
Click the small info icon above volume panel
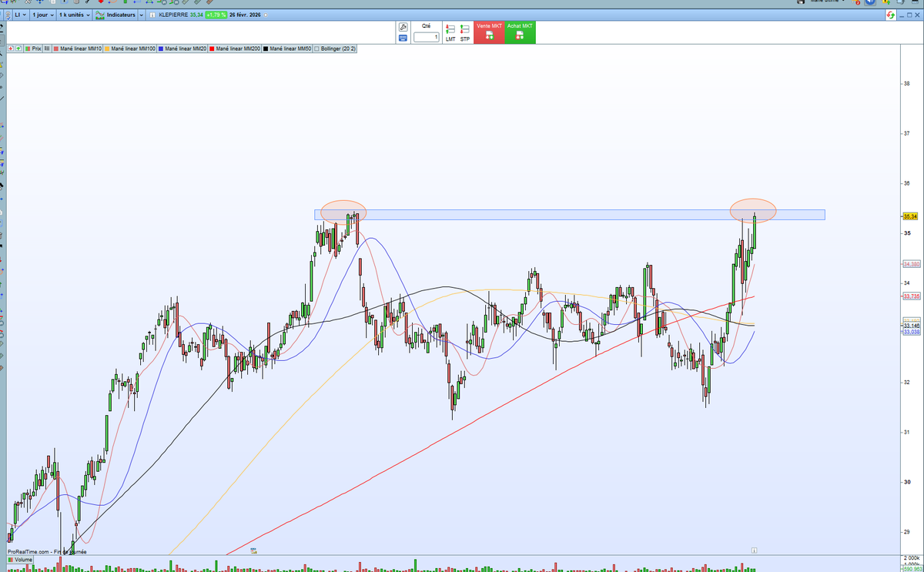[755, 550]
